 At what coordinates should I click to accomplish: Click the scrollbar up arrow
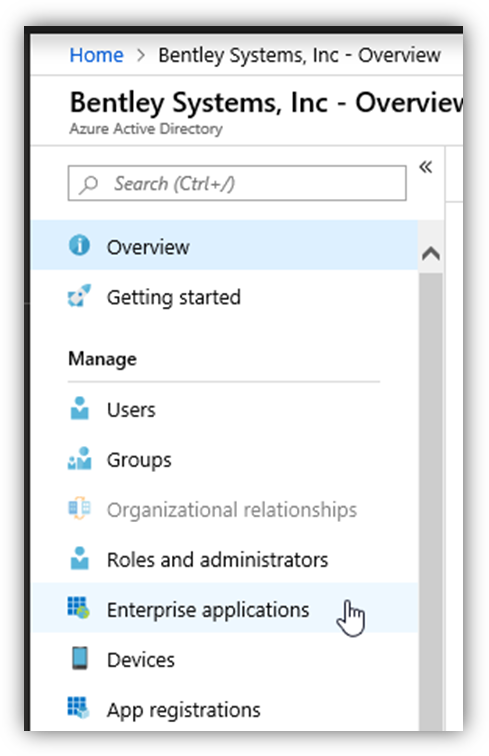point(431,253)
